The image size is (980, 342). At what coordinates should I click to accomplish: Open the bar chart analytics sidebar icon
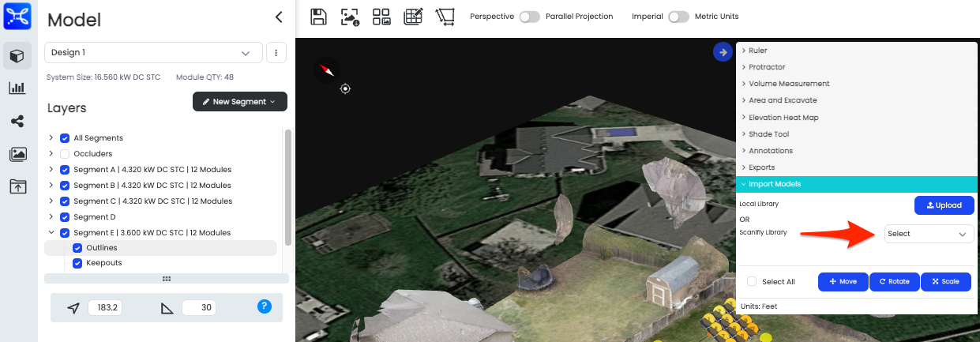17,88
